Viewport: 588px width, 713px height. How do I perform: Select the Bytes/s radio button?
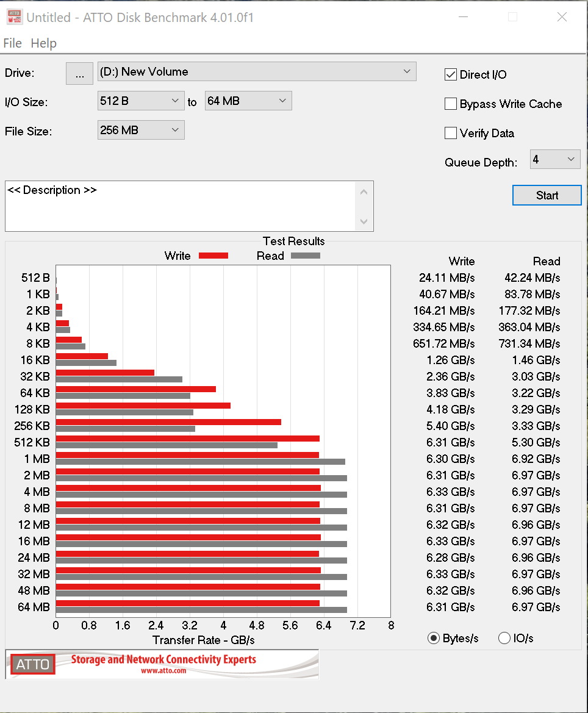coord(434,639)
